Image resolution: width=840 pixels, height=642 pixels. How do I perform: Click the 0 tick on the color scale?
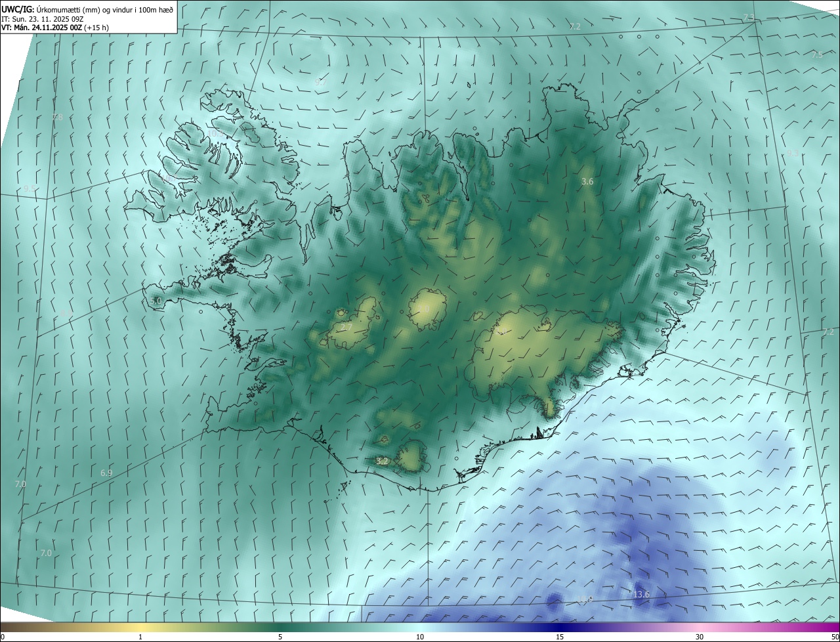pyautogui.click(x=3, y=637)
